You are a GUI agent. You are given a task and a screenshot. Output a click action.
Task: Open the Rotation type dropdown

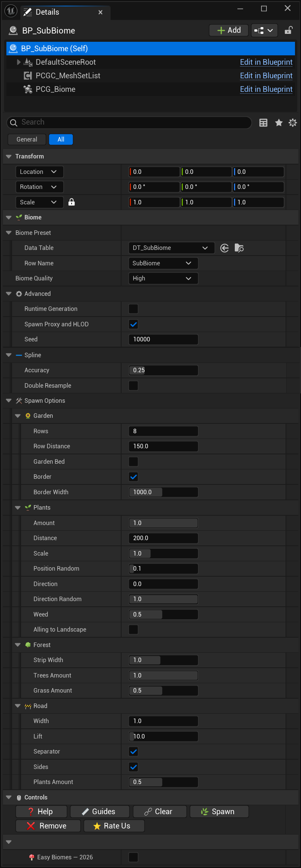pyautogui.click(x=39, y=187)
